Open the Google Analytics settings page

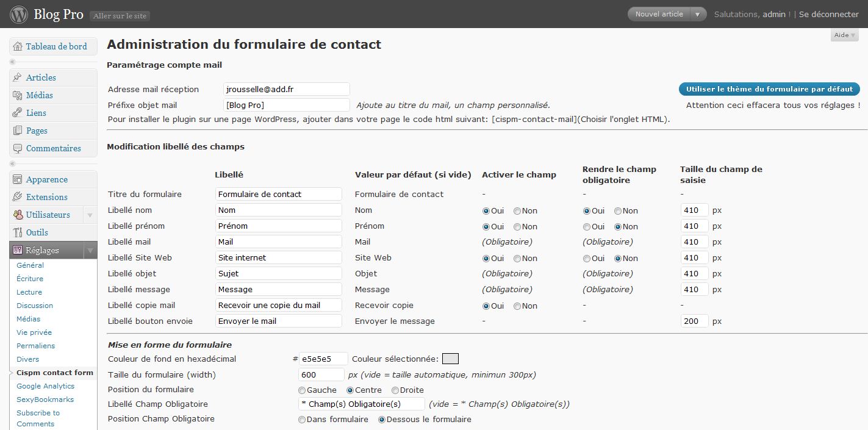pyautogui.click(x=45, y=386)
